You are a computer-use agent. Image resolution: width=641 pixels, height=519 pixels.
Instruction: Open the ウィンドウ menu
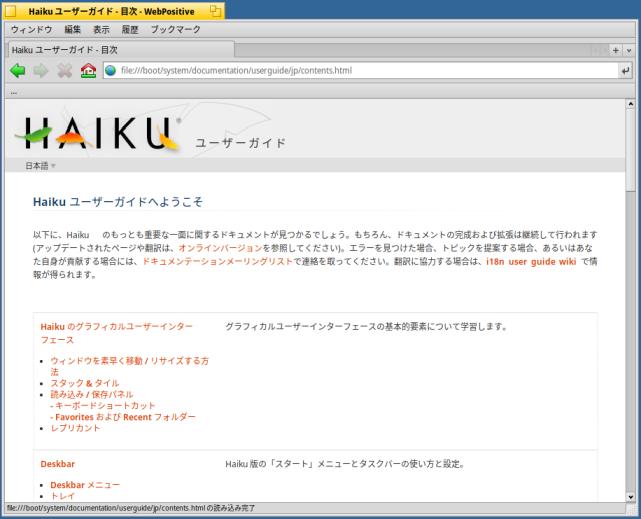[x=31, y=29]
